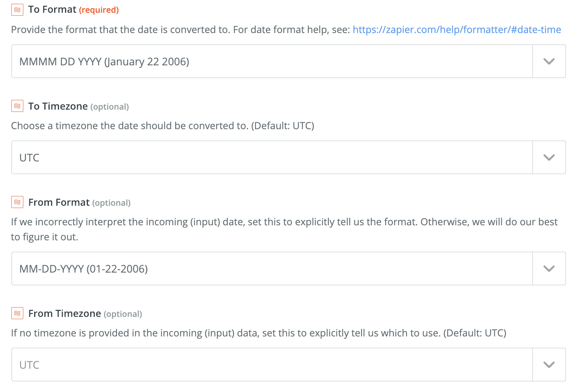Screen dimensions: 578x392
Task: Expand the From Format dropdown chevron
Action: (x=549, y=269)
